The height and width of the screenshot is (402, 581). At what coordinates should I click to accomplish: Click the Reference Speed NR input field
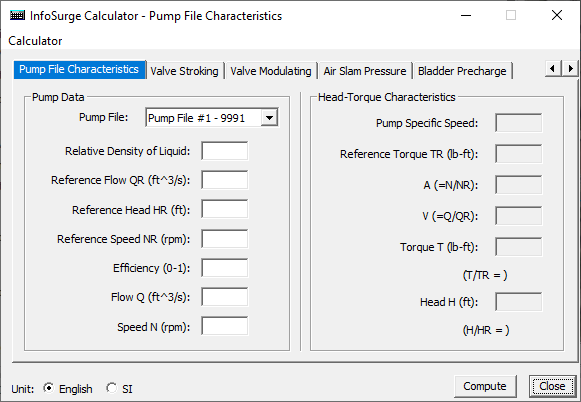pyautogui.click(x=225, y=239)
